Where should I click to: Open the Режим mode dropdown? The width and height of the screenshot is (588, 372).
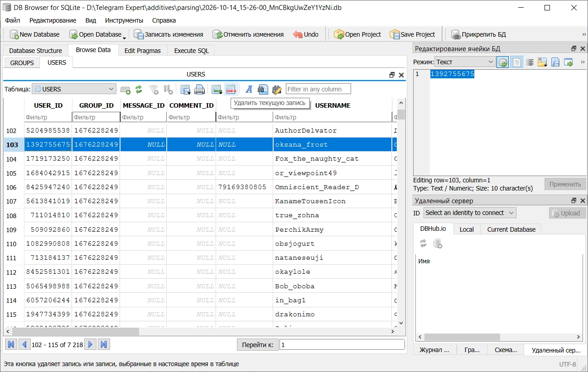[x=465, y=62]
